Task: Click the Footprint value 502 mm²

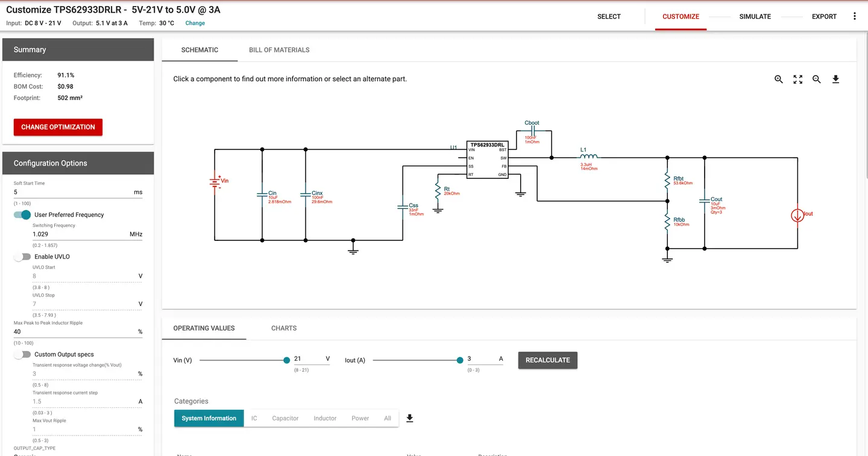Action: [x=70, y=98]
